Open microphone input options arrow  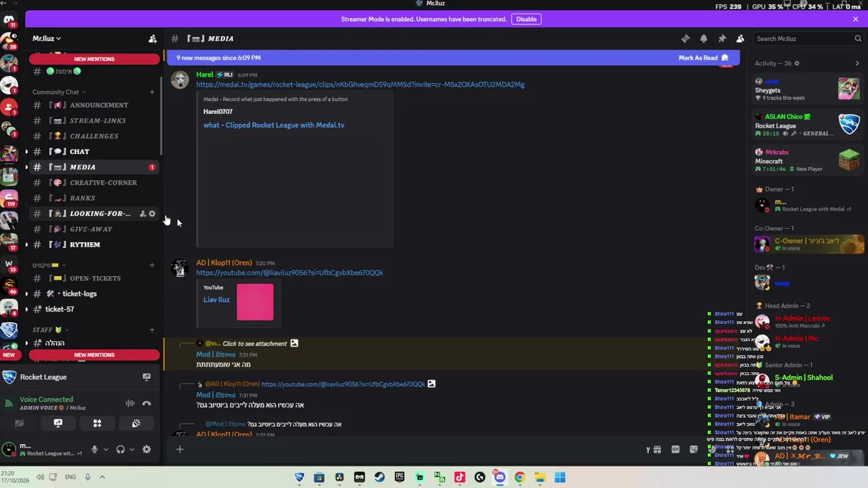click(x=106, y=449)
